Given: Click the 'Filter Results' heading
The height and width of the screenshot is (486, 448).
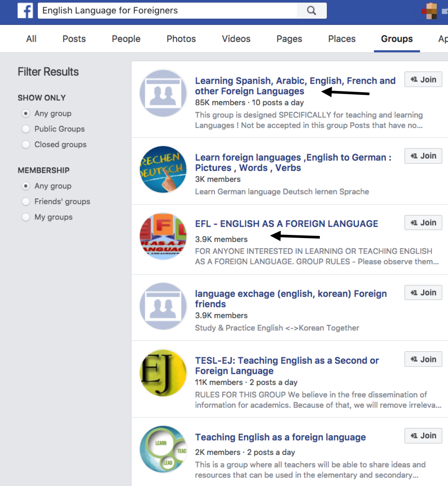Looking at the screenshot, I should click(48, 72).
